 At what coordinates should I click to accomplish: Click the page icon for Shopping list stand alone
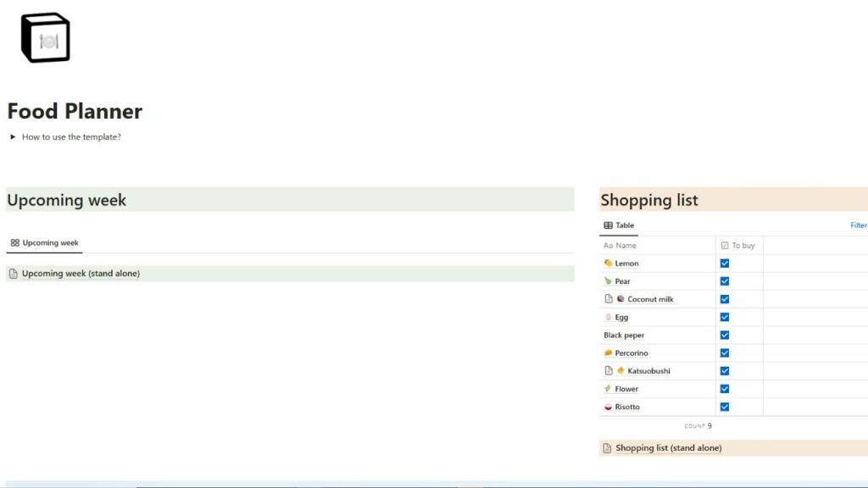608,447
